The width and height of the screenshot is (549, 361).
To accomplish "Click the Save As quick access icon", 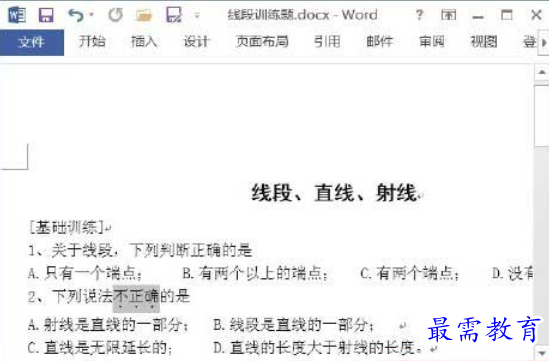I will pos(174,15).
